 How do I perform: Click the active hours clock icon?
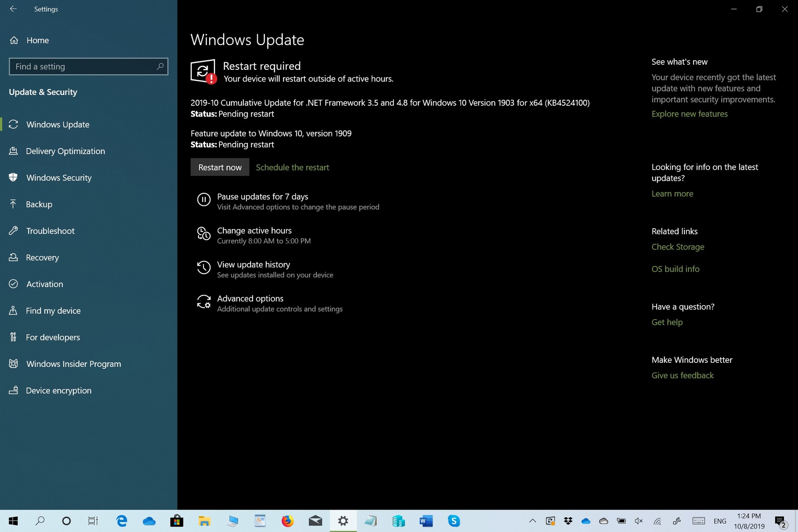(204, 233)
